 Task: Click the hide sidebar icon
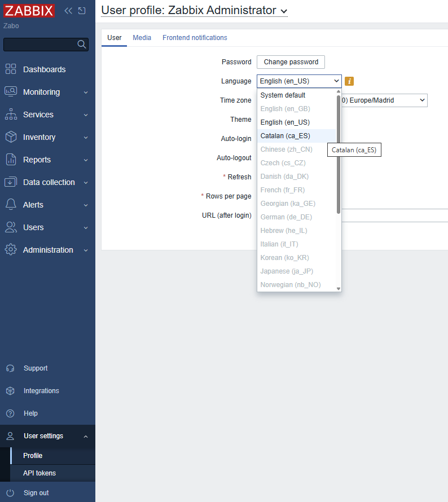[82, 11]
